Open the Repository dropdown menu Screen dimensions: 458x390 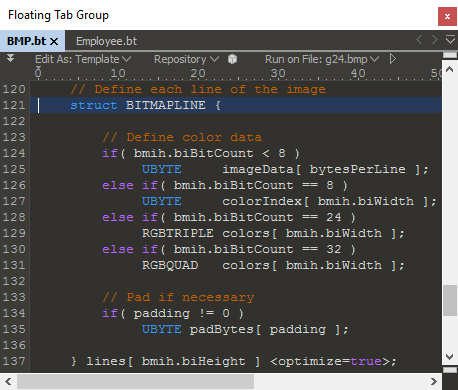186,59
